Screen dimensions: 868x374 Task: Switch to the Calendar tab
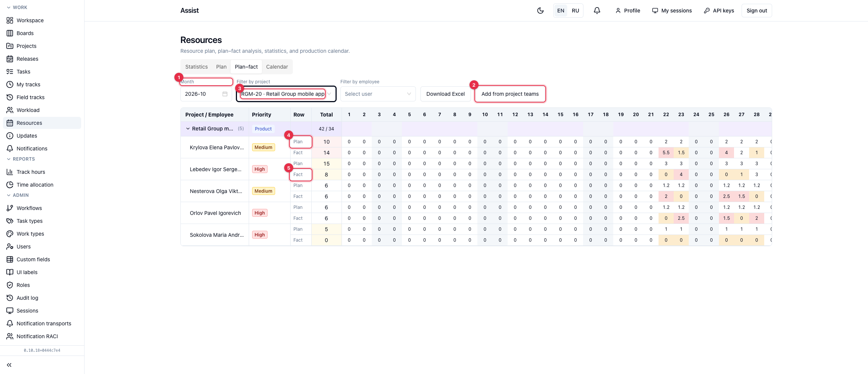tap(277, 67)
